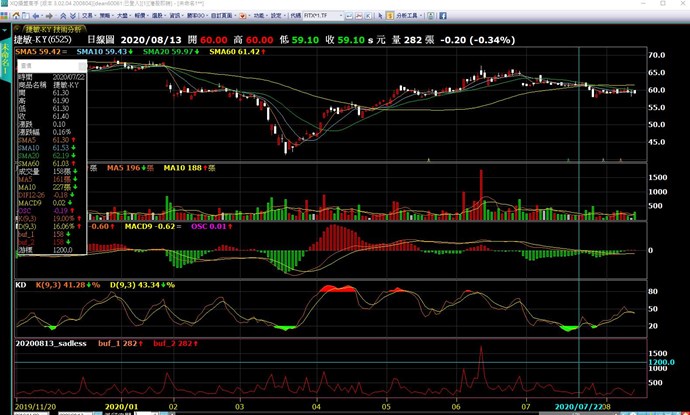690x415 pixels.
Task: Open the 交易 menu
Action: pyautogui.click(x=88, y=16)
